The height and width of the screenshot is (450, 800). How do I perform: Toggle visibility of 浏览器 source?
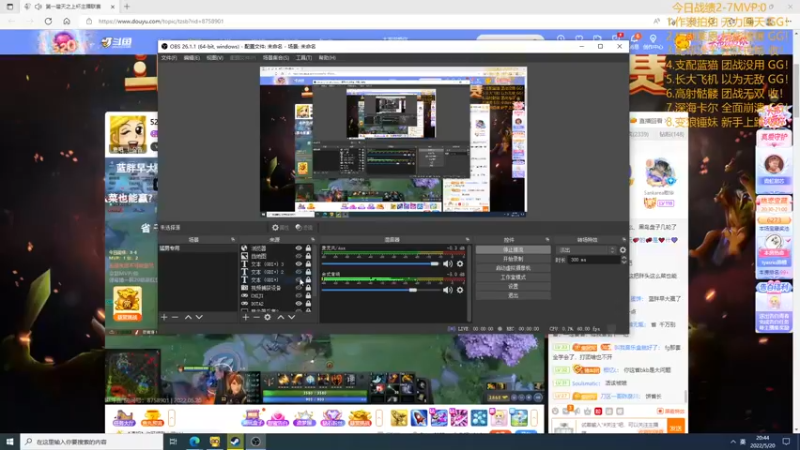298,248
